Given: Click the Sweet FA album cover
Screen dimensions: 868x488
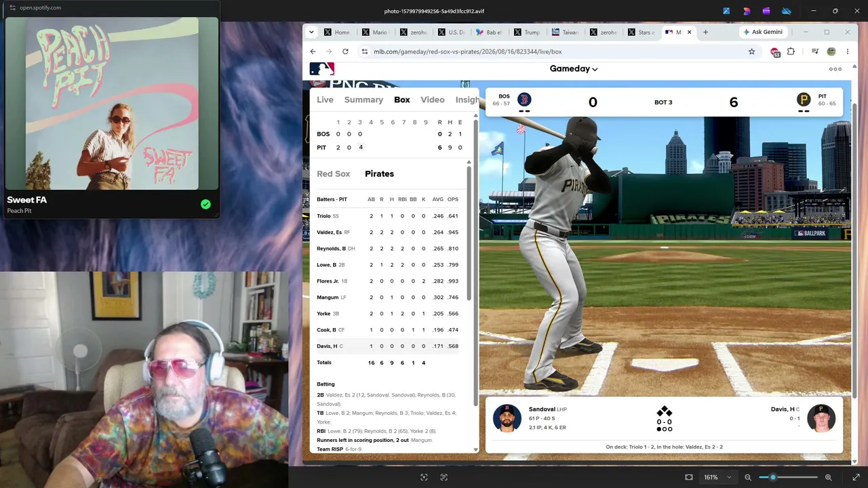Looking at the screenshot, I should coord(112,103).
